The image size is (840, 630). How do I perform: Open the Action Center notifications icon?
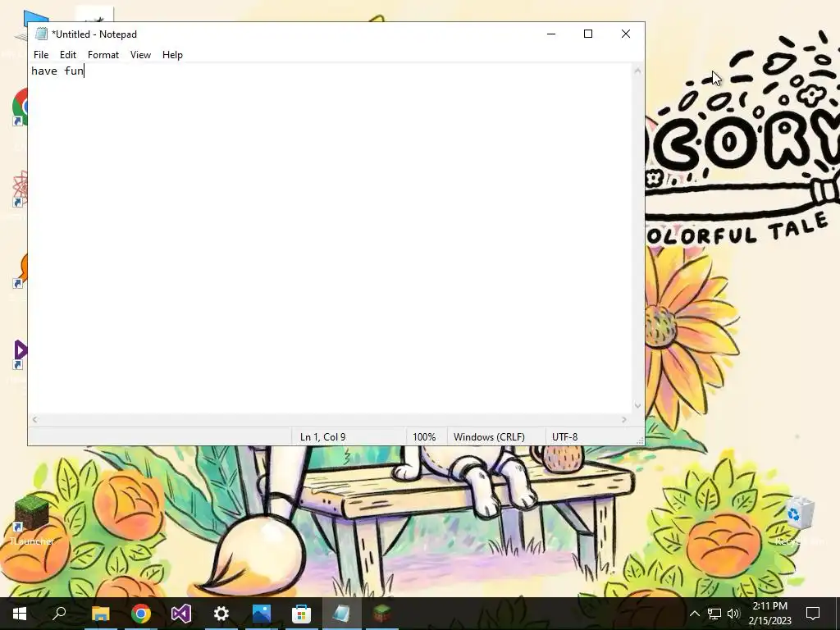pyautogui.click(x=813, y=614)
